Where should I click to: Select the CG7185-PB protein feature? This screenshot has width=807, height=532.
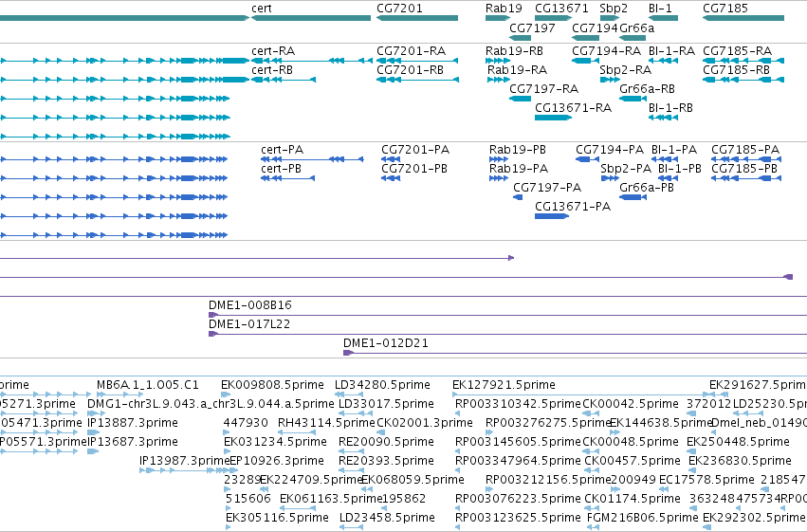point(746,178)
